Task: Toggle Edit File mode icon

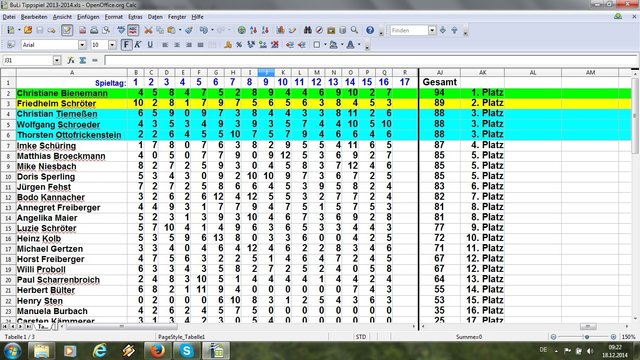Action: pyautogui.click(x=67, y=30)
